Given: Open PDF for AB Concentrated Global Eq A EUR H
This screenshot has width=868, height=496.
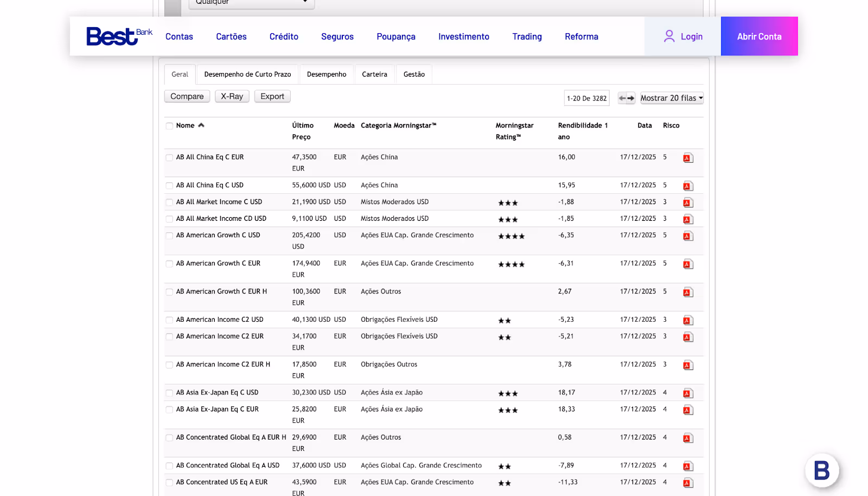Looking at the screenshot, I should coord(688,438).
